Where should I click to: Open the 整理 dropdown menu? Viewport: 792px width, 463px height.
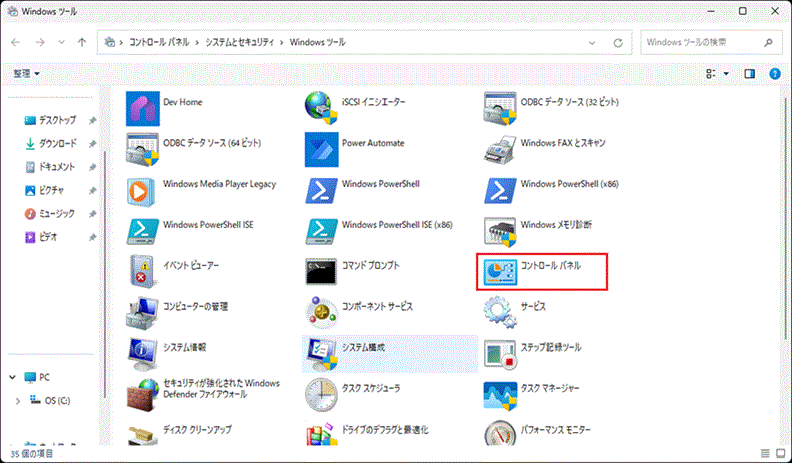coord(26,74)
